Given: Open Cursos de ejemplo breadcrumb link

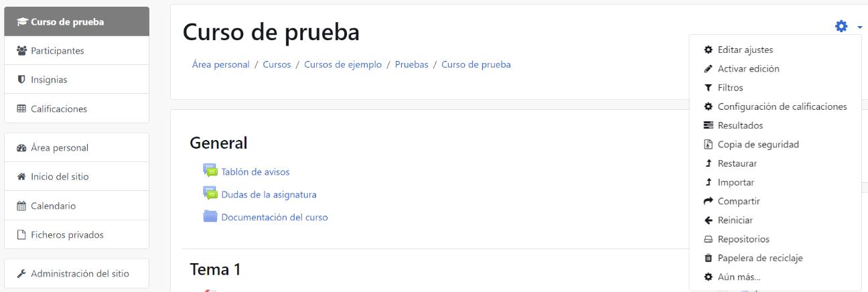Looking at the screenshot, I should (x=343, y=64).
